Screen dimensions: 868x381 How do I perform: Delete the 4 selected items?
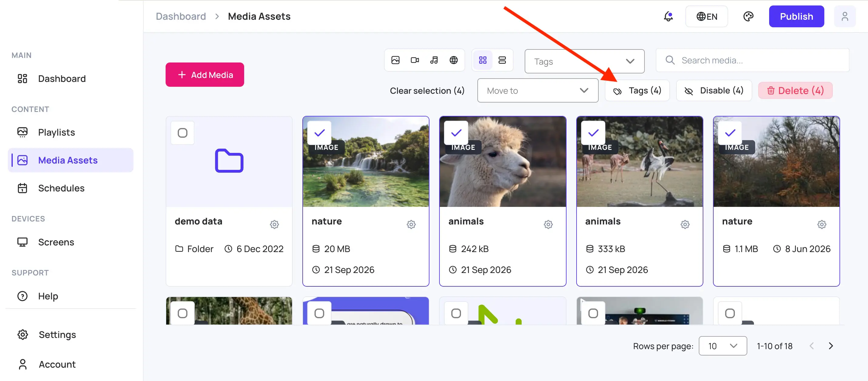pos(795,91)
